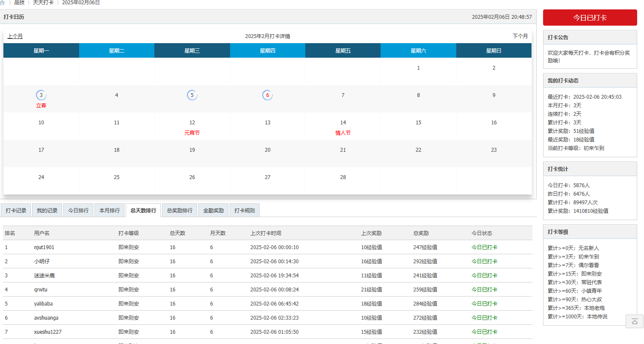
Task: Go to previous month via 上个月
Action: click(15, 36)
